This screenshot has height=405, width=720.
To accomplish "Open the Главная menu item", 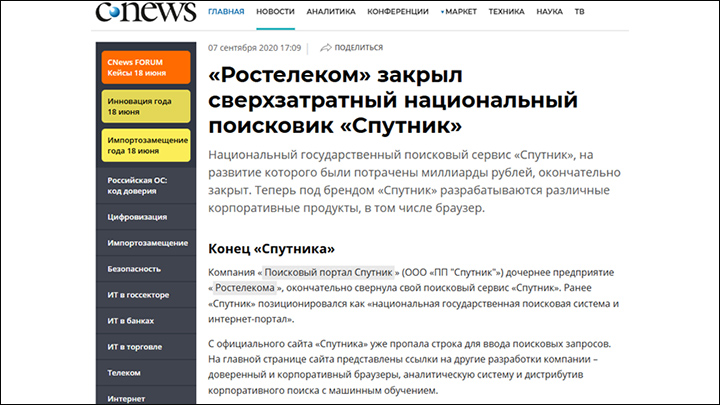I will point(226,11).
